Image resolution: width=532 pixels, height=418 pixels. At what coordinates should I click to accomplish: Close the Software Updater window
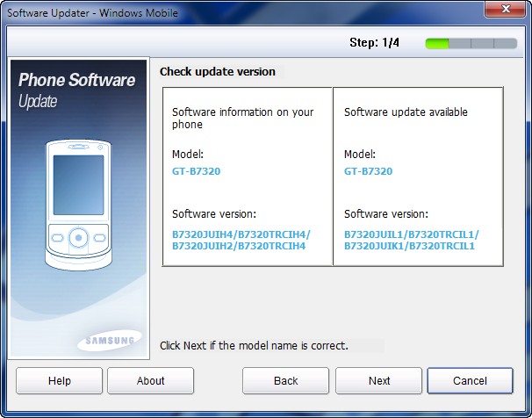click(505, 9)
